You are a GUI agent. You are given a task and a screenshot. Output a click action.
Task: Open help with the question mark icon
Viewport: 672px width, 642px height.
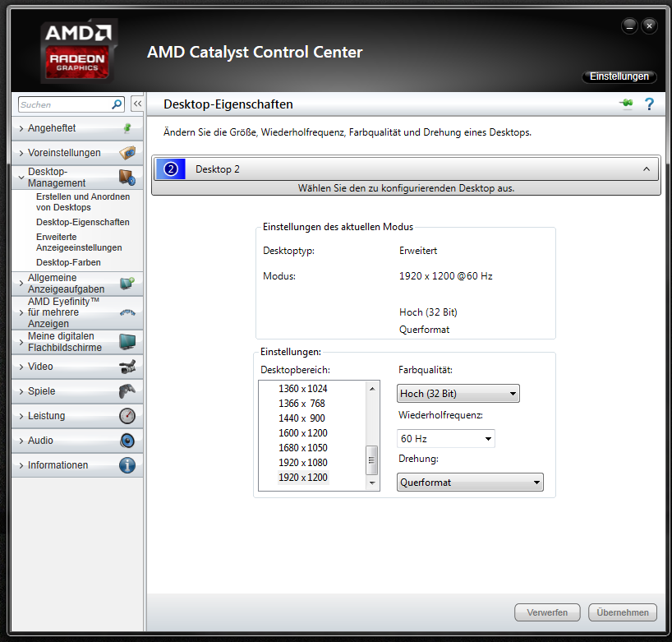click(x=649, y=104)
